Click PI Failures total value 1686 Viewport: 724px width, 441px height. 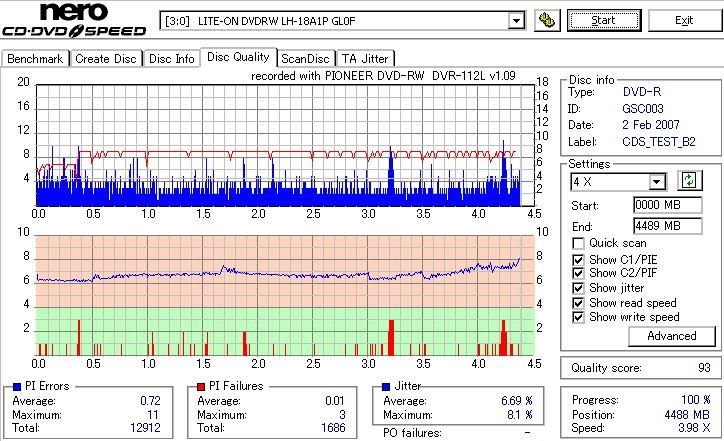click(x=333, y=428)
